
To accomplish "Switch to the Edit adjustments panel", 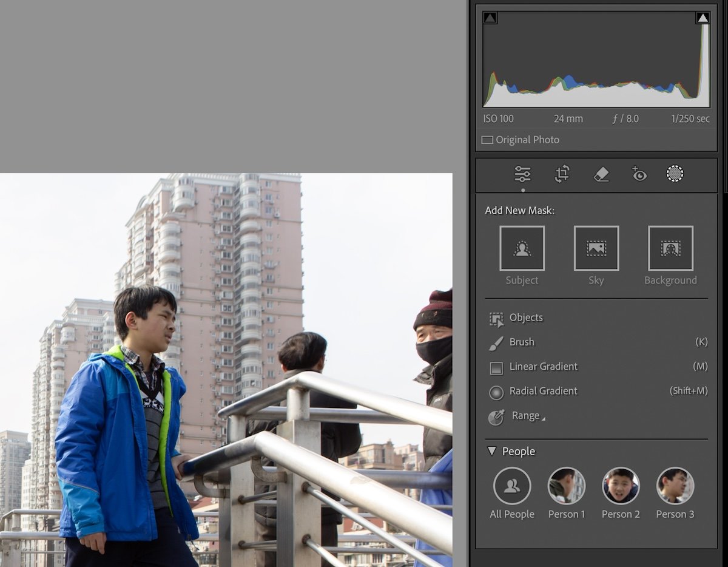I will coord(523,174).
